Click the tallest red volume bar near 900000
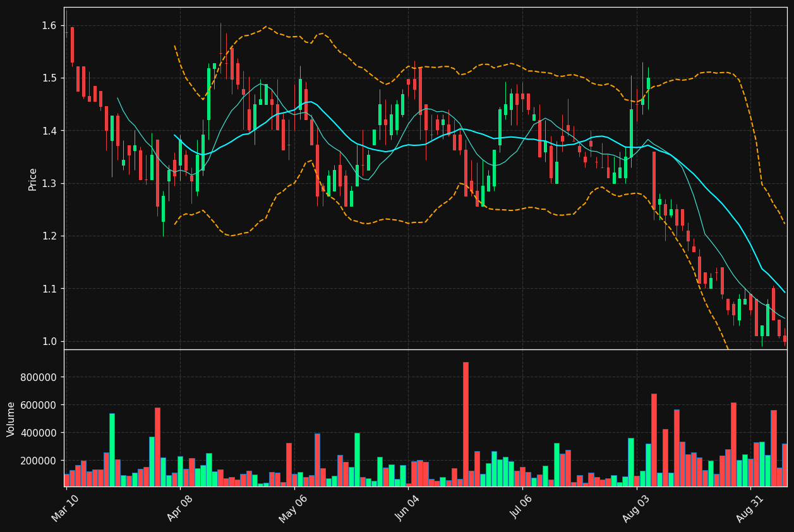The image size is (794, 532). coord(466,424)
